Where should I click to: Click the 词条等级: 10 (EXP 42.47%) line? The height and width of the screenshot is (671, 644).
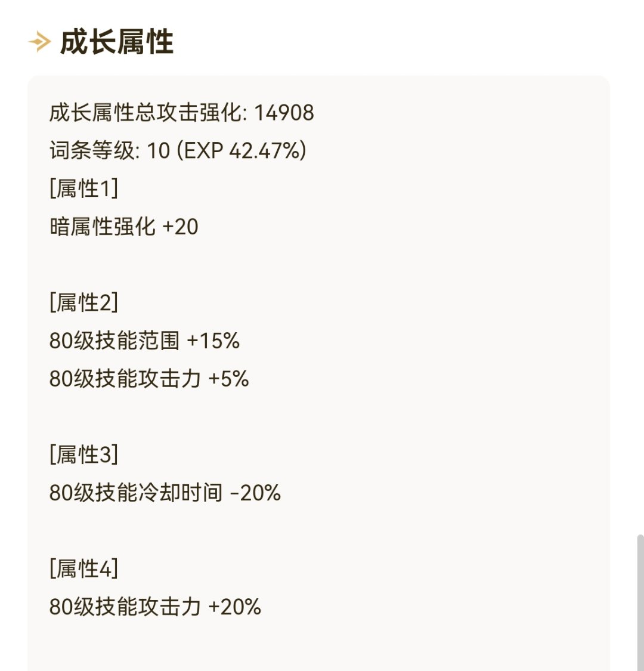click(x=178, y=151)
